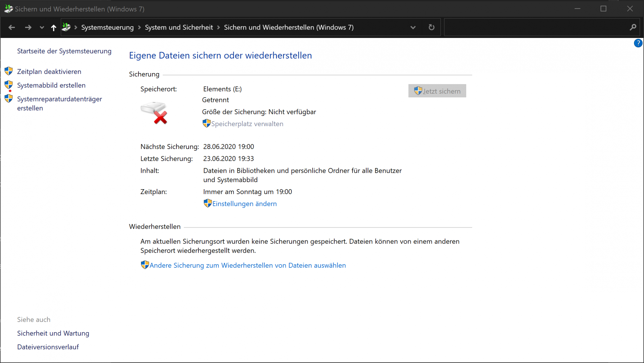This screenshot has height=363, width=644.
Task: Open help via blue question mark
Action: (x=638, y=43)
